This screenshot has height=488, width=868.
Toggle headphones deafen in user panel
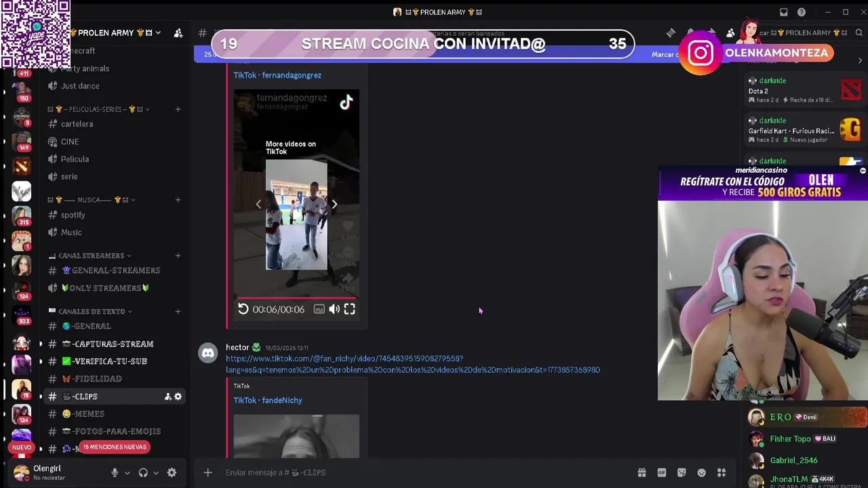point(143,472)
